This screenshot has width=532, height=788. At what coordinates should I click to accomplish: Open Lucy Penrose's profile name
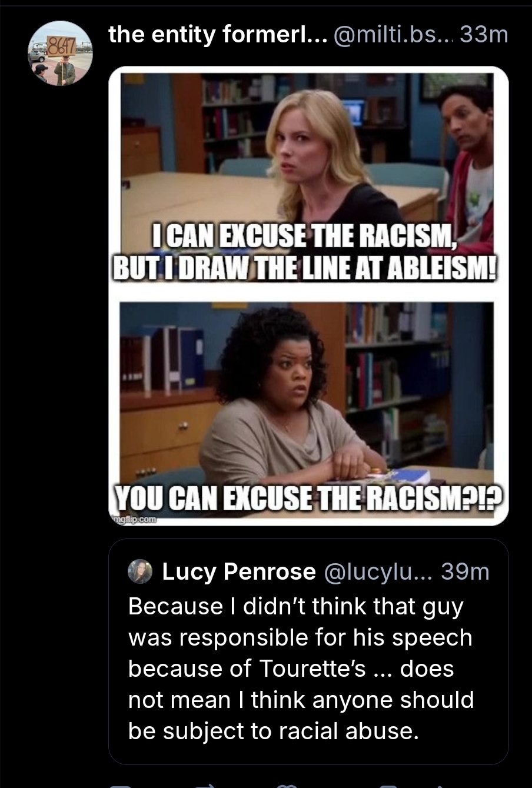click(x=238, y=571)
